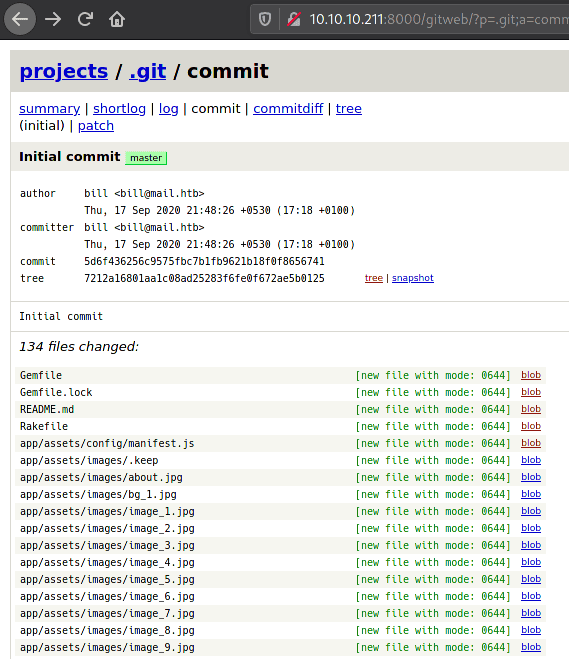Open the summary navigation link

(50, 108)
